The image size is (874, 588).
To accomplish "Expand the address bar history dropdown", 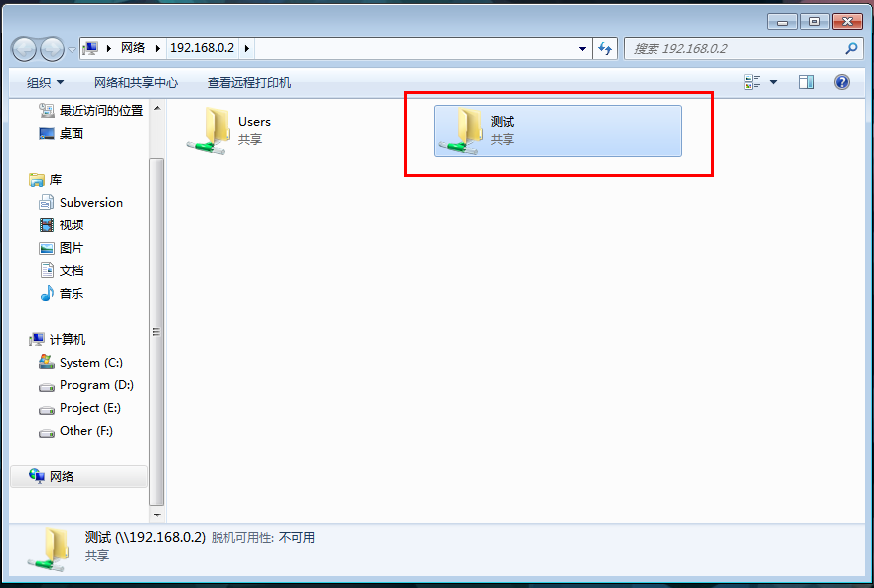I will 582,49.
